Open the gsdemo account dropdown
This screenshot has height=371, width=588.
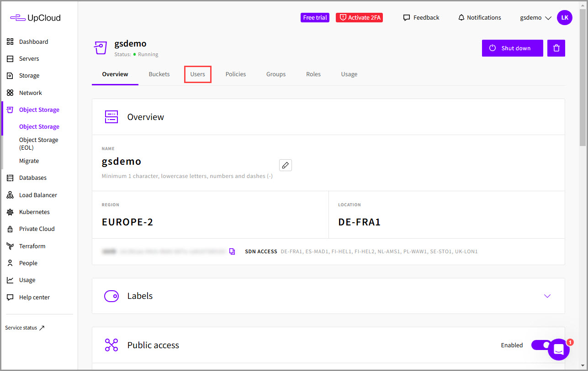[x=536, y=18]
